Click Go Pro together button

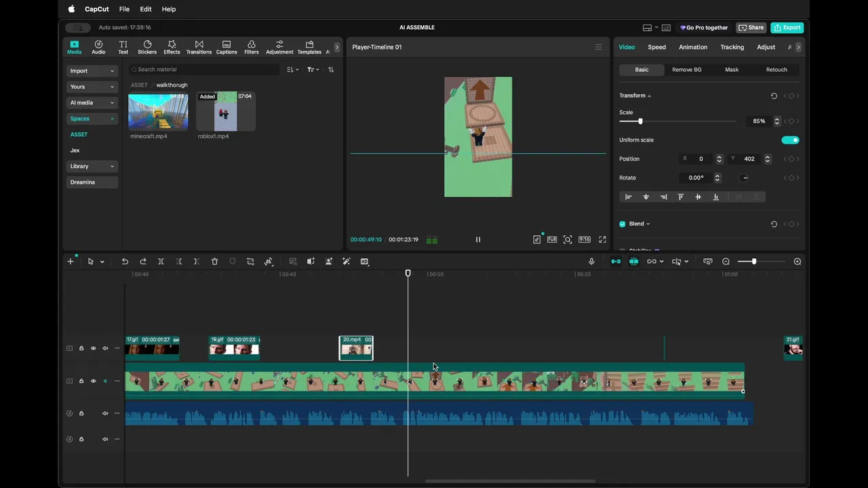pos(704,28)
